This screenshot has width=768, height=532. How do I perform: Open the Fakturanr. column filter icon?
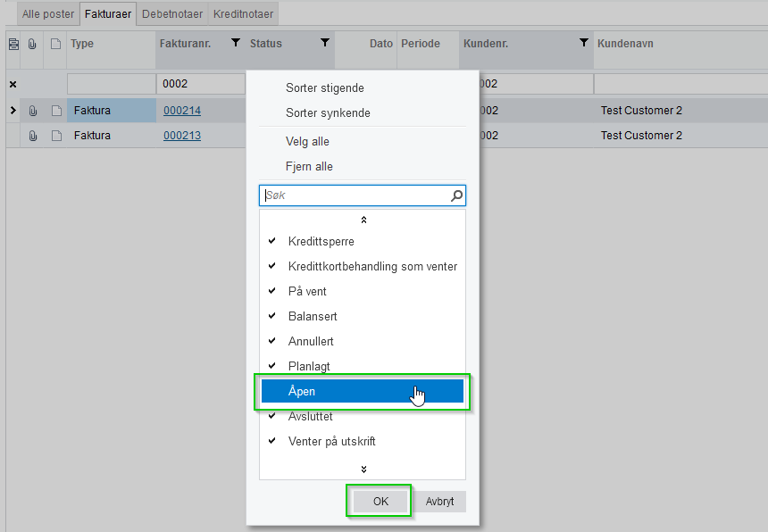coord(236,43)
